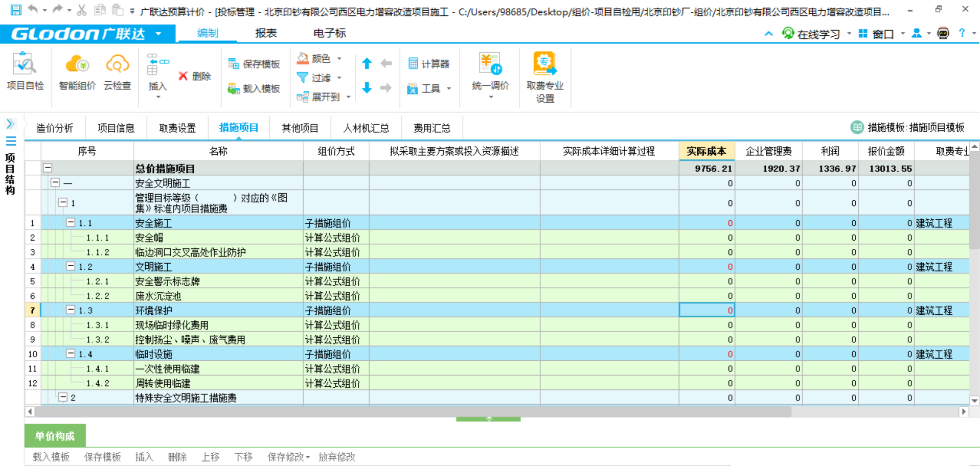This screenshot has height=466, width=980.
Task: Open the 工具 tools menu
Action: [429, 89]
